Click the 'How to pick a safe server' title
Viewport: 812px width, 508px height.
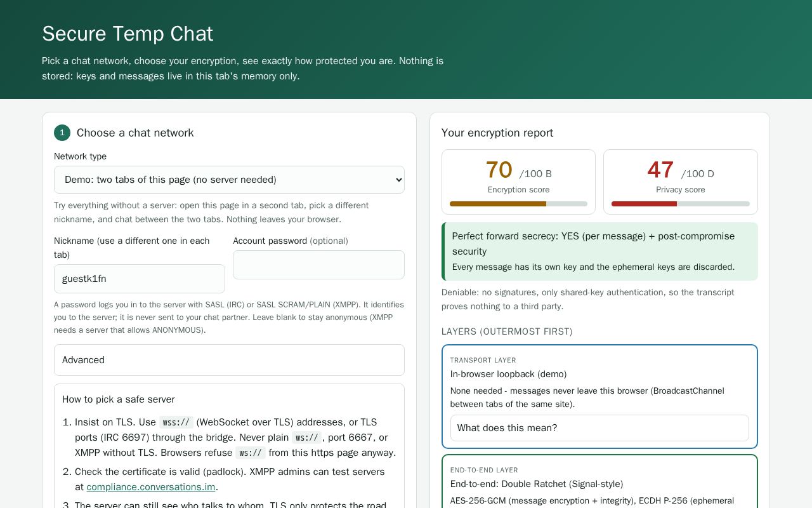pyautogui.click(x=119, y=399)
